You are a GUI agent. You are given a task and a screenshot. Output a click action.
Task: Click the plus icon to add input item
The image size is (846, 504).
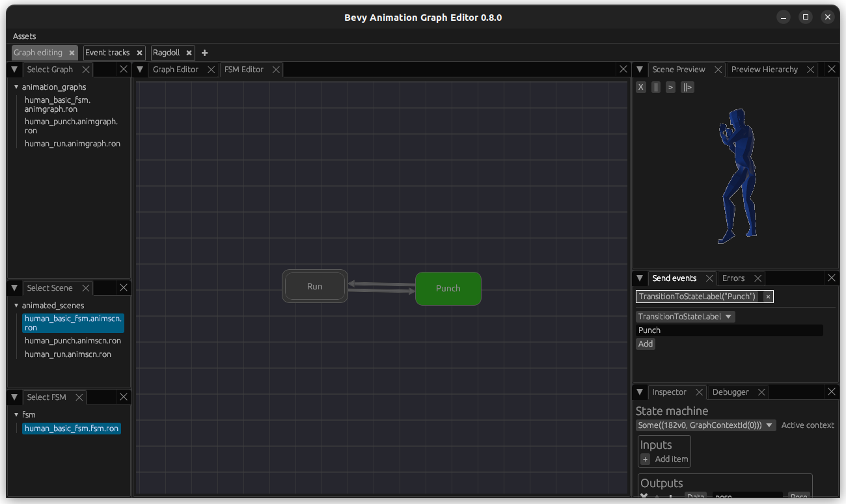click(646, 459)
